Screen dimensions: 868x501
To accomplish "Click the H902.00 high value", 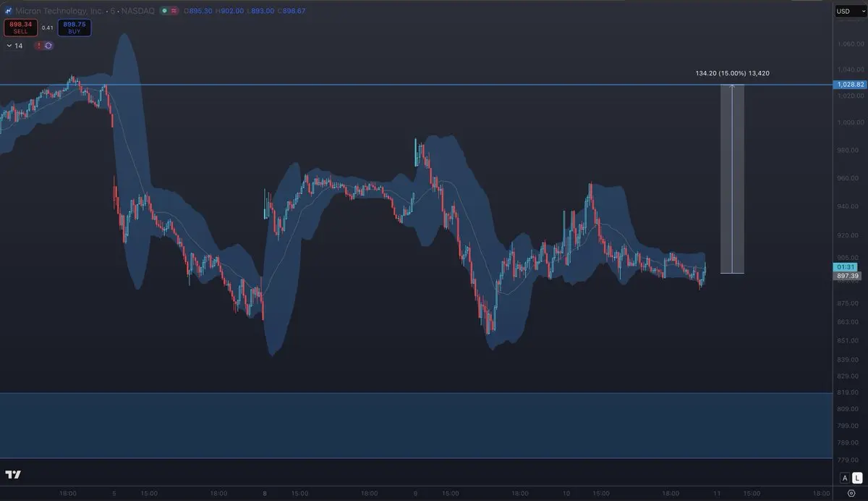I will tap(229, 11).
